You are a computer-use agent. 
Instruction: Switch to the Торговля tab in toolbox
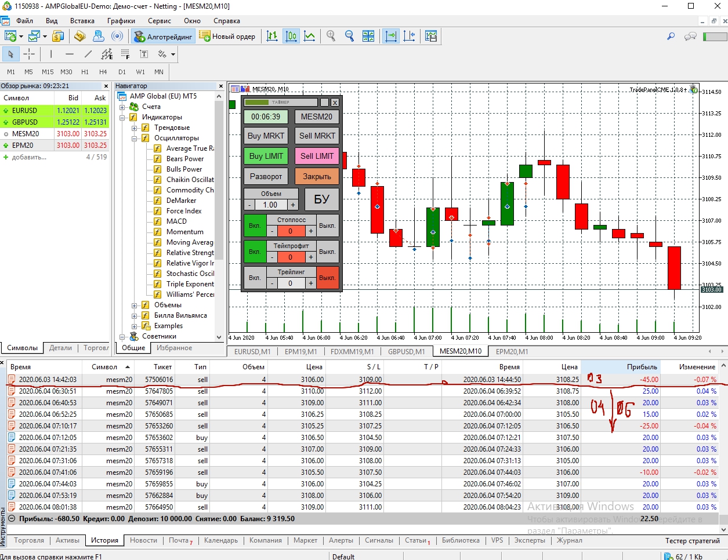click(x=29, y=540)
